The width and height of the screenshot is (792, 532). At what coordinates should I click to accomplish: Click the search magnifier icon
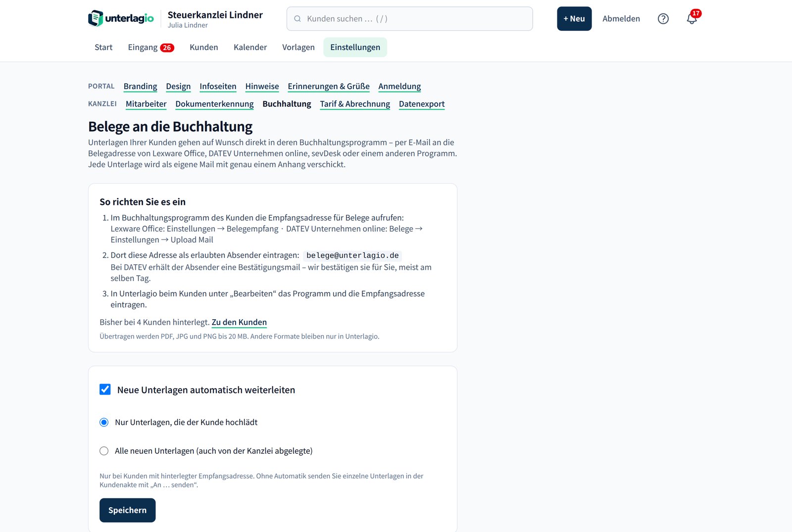(x=297, y=19)
